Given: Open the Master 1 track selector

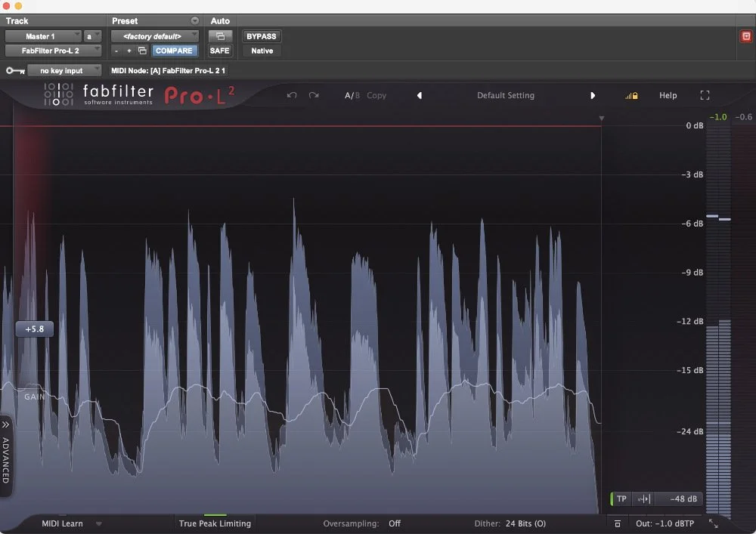Looking at the screenshot, I should coord(43,36).
